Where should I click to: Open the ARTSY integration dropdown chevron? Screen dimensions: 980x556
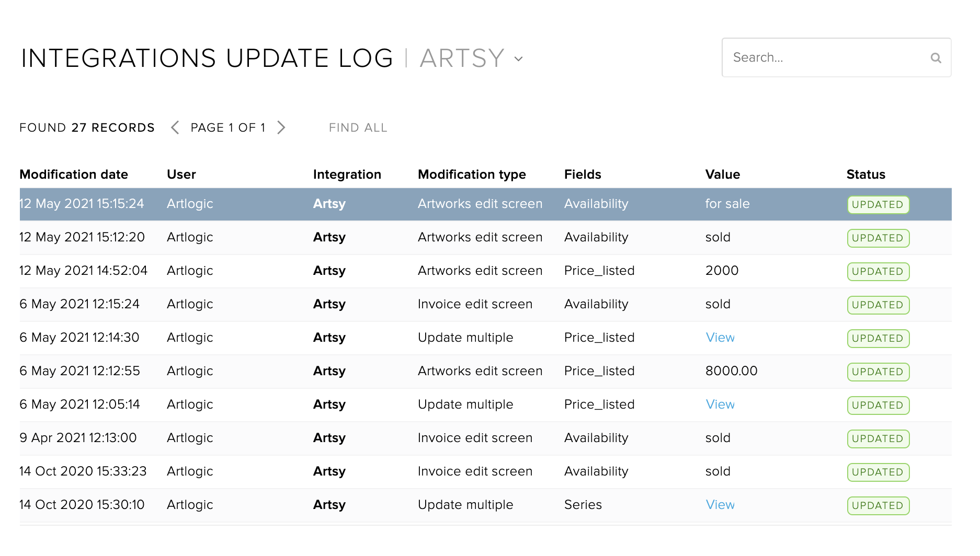pos(518,59)
